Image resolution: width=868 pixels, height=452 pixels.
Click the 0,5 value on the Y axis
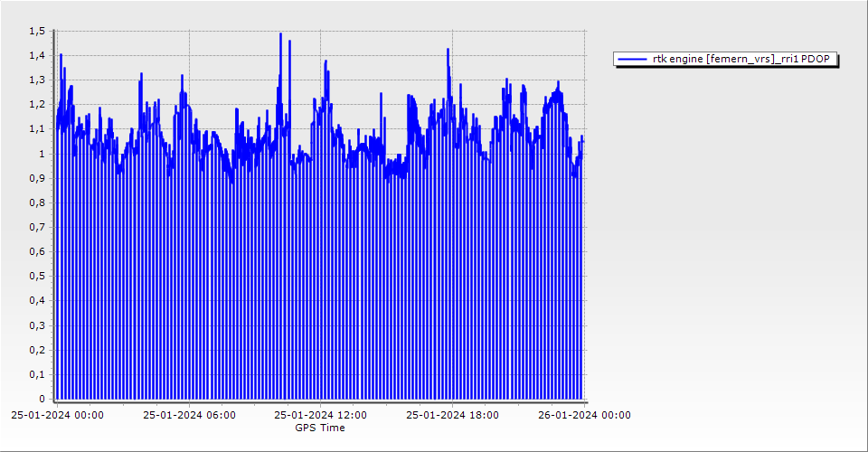point(36,277)
